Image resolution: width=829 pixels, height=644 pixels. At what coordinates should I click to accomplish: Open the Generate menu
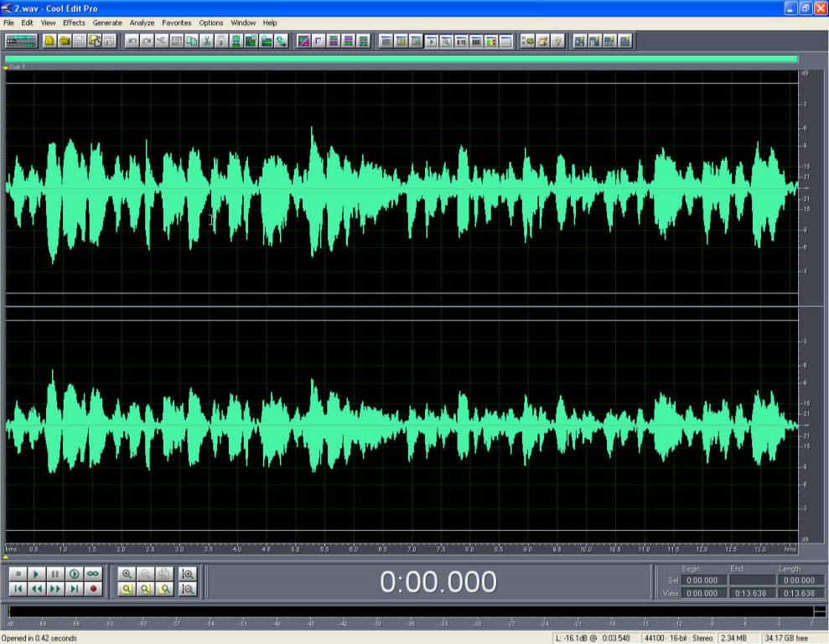[107, 23]
